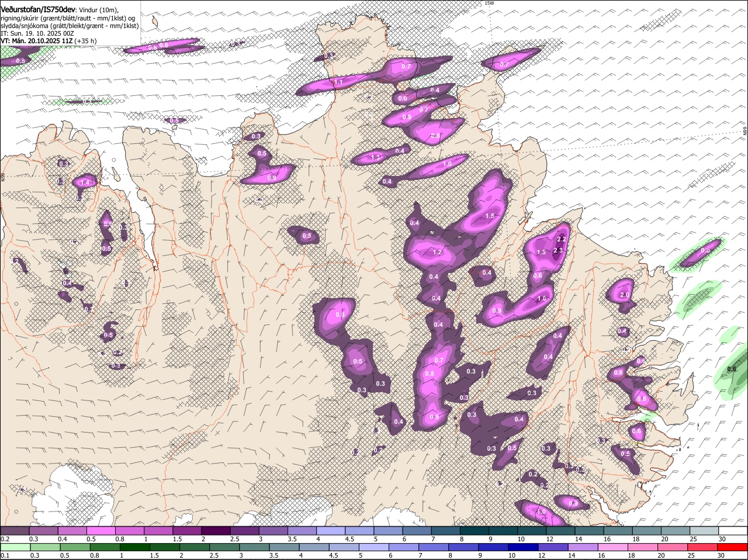The height and width of the screenshot is (560, 748).
Task: Pick upper legend swatch between 0.2 and 0.3
Action: point(15,531)
